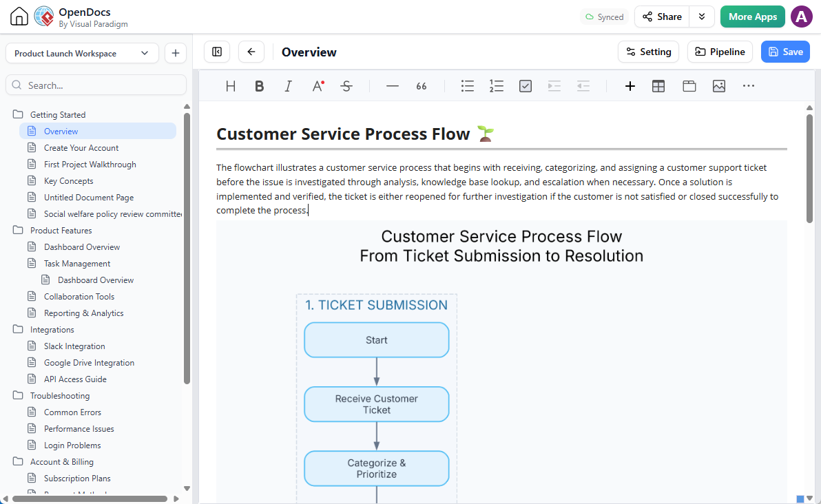Toggle italic formatting
The height and width of the screenshot is (504, 821).
(288, 86)
